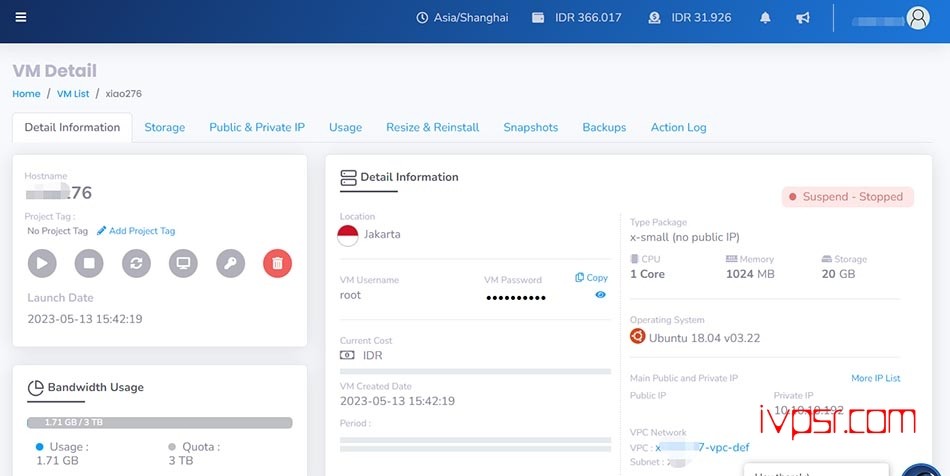Viewport: 950px width, 476px height.
Task: Open the user profile avatar
Action: click(918, 18)
